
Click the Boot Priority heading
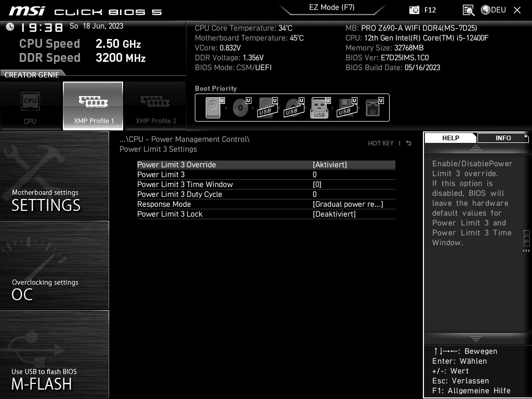click(216, 88)
